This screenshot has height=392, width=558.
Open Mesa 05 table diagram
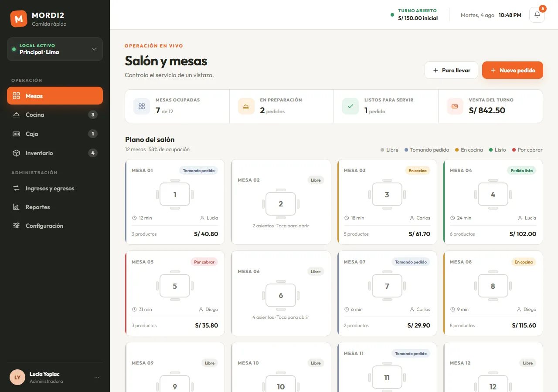point(175,286)
